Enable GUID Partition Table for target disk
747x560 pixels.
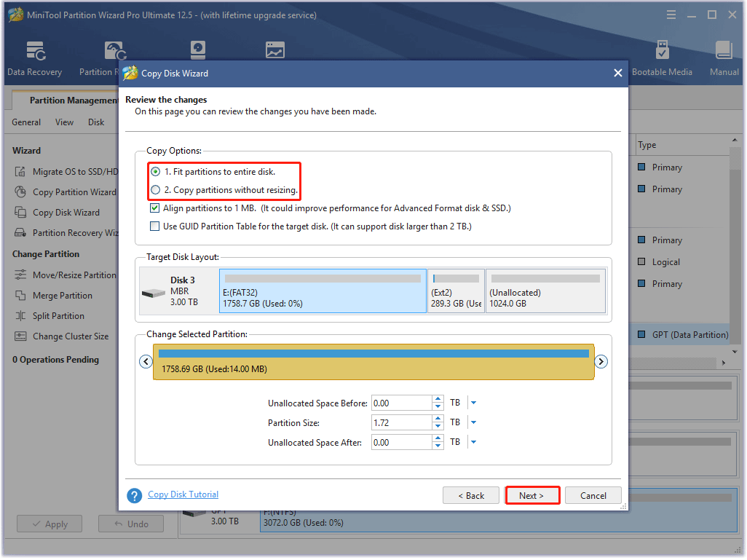pyautogui.click(x=154, y=226)
